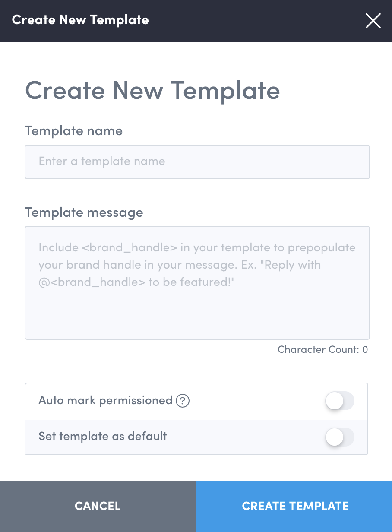The width and height of the screenshot is (392, 532).
Task: Click the Character Count: 0 label
Action: pos(322,350)
